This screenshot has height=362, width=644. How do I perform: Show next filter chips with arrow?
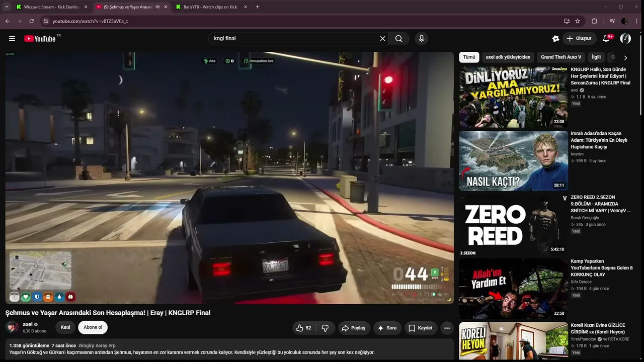(x=625, y=57)
